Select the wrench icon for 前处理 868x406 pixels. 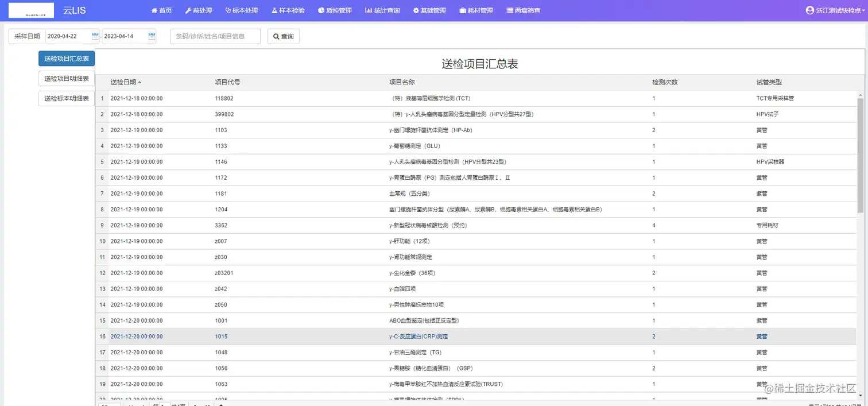[188, 10]
